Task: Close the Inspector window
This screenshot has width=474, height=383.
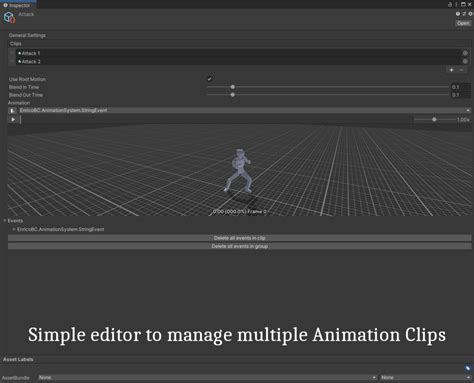Action: [x=470, y=4]
